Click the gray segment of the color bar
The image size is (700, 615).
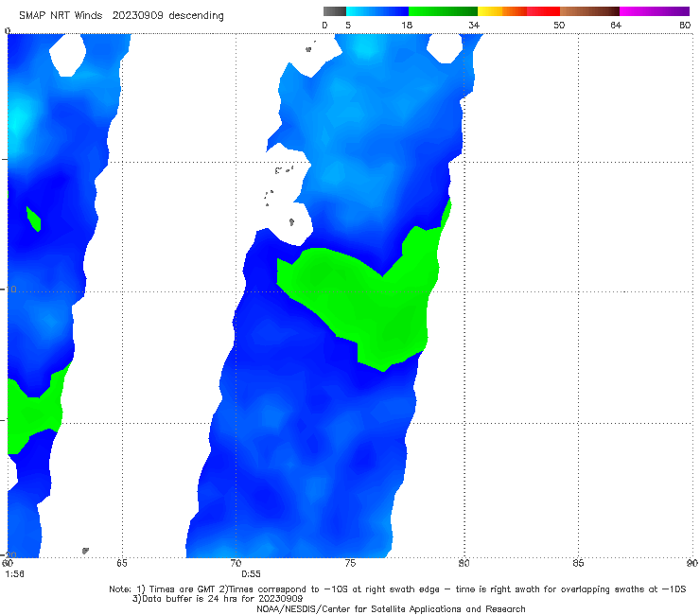coord(334,11)
